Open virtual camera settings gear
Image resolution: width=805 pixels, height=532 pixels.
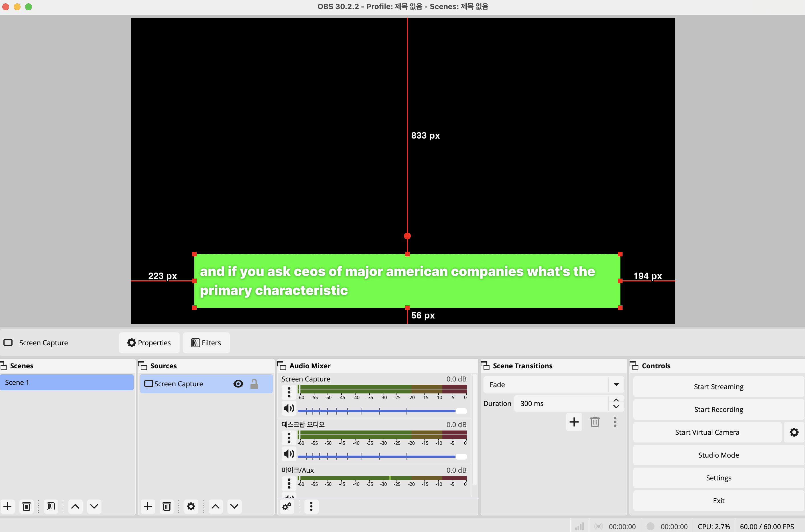794,432
